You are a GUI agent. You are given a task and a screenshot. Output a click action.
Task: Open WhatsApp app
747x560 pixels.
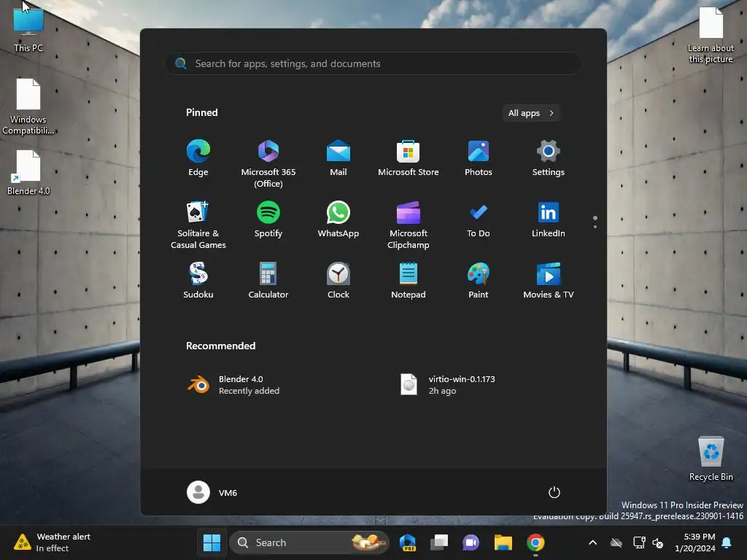(x=338, y=219)
